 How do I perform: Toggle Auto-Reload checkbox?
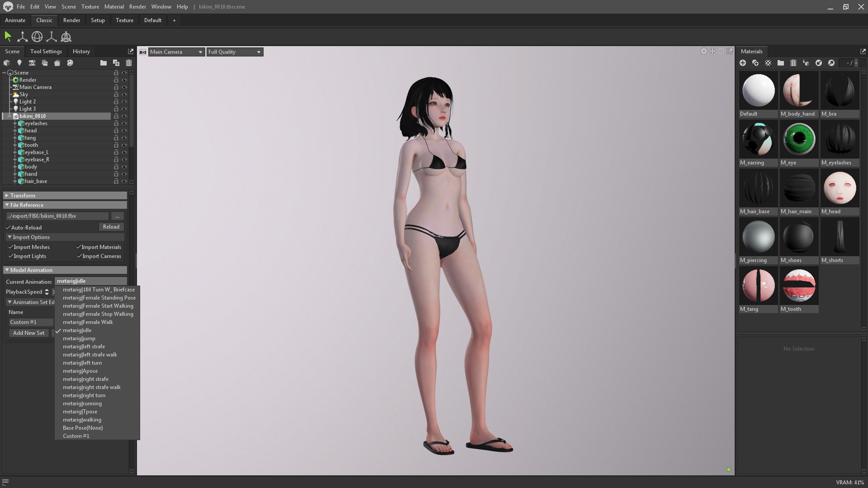(x=8, y=228)
